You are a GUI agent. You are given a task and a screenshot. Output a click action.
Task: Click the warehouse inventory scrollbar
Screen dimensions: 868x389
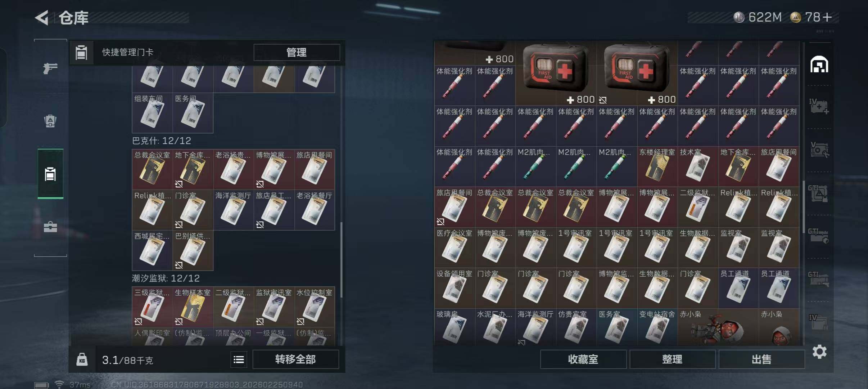coord(803,206)
